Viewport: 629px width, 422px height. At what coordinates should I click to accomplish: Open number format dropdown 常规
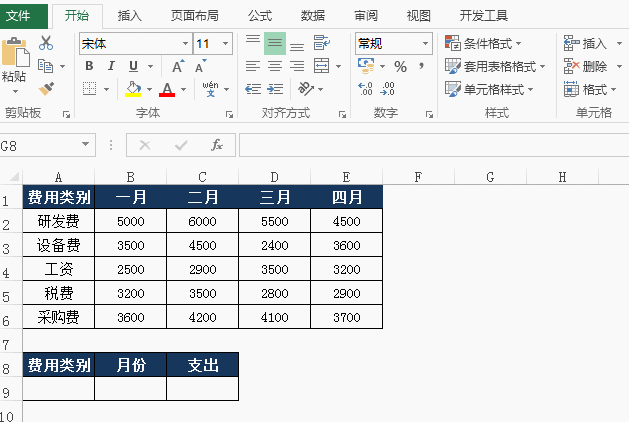click(x=425, y=43)
